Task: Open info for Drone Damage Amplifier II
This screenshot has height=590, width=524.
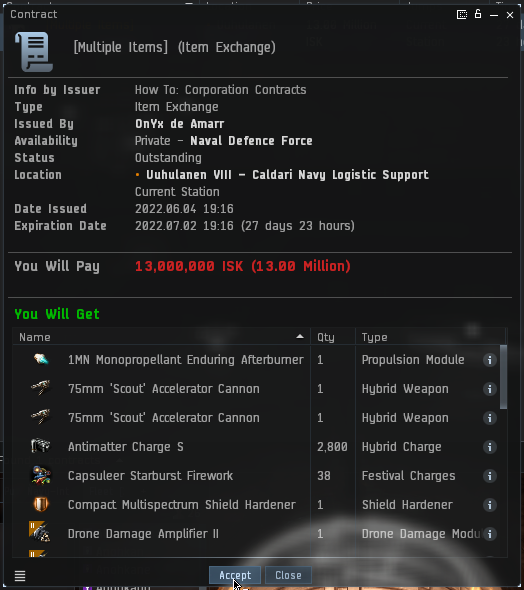Action: (x=489, y=534)
